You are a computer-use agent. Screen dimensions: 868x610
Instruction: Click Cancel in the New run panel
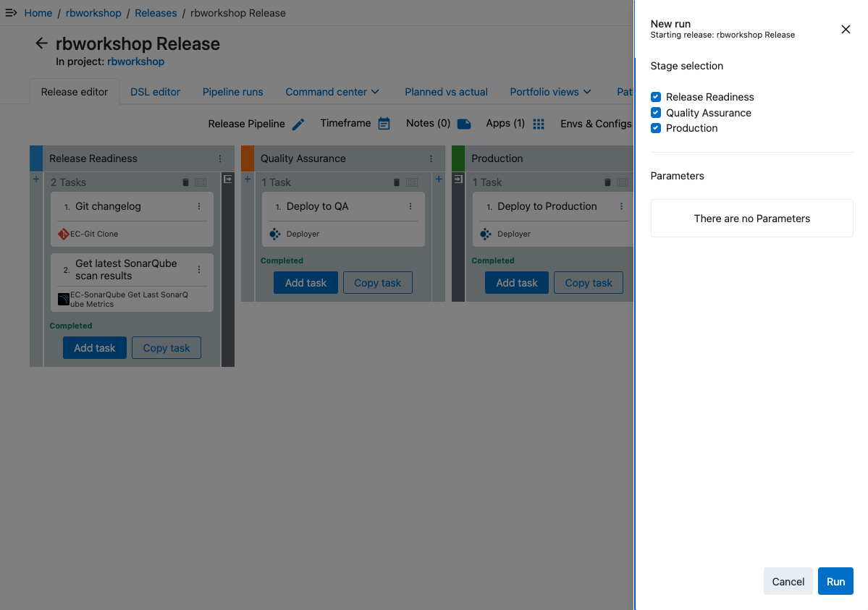(x=788, y=581)
